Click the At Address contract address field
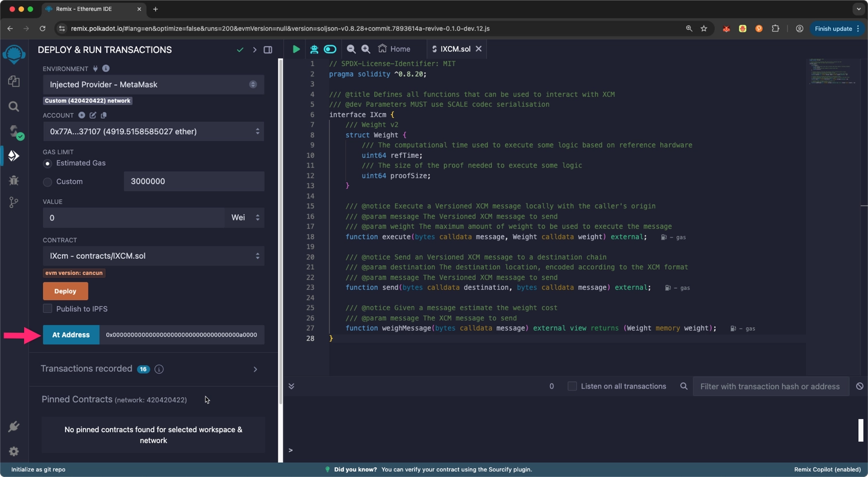The width and height of the screenshot is (868, 477). [x=182, y=335]
